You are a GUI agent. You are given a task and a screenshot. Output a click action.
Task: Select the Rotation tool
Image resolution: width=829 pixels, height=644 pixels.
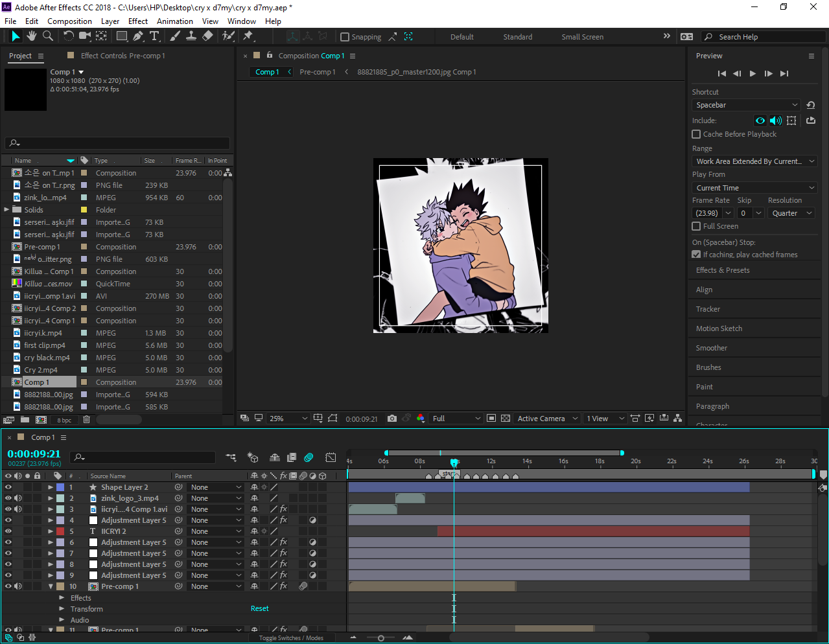pyautogui.click(x=68, y=36)
